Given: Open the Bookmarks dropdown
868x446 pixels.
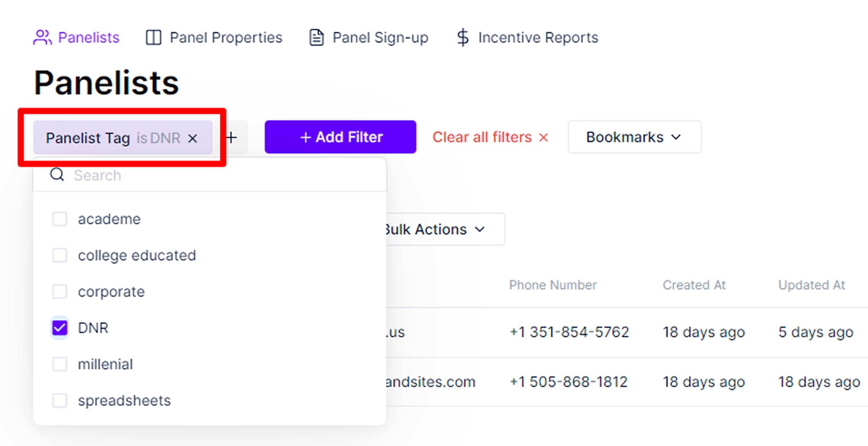Looking at the screenshot, I should click(634, 137).
